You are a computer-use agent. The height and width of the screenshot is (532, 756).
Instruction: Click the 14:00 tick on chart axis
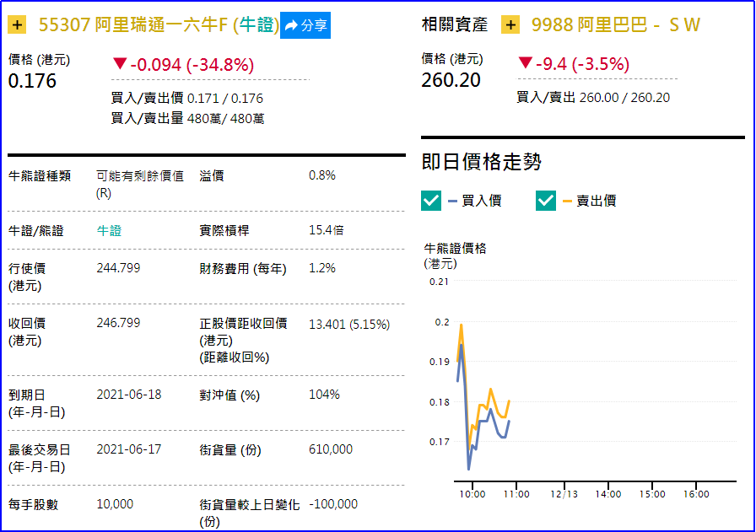(x=608, y=494)
